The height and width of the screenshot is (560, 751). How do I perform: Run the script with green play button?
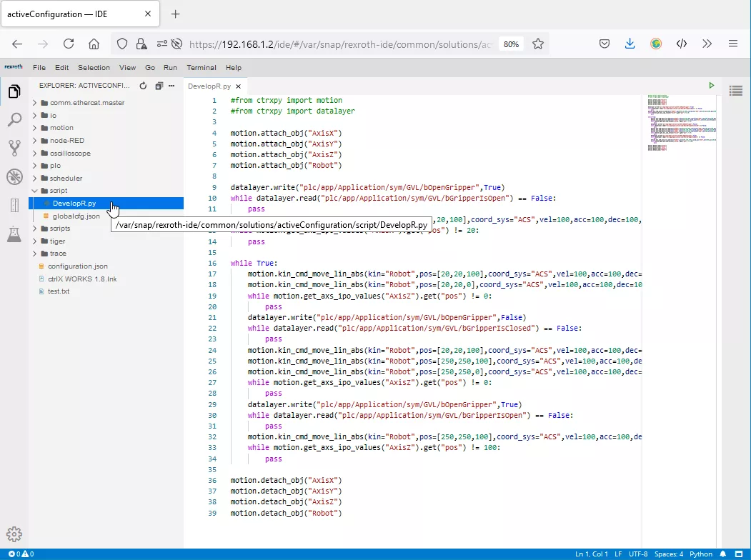711,86
